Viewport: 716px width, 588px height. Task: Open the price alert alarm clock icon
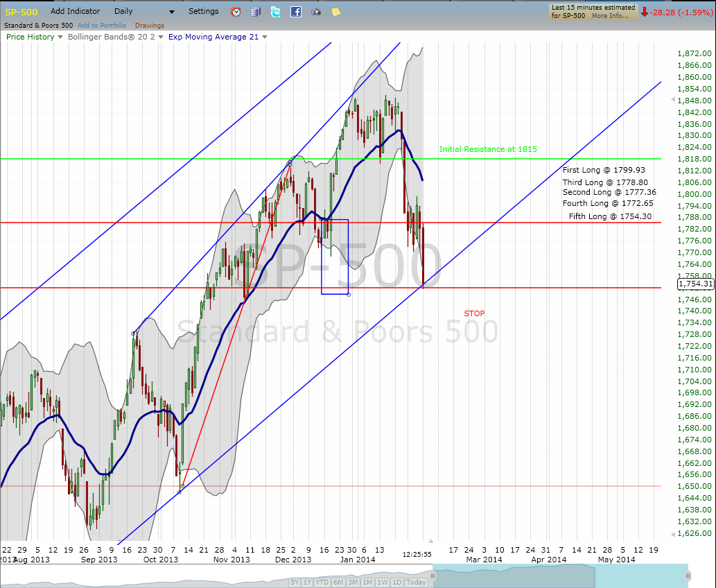pyautogui.click(x=236, y=12)
